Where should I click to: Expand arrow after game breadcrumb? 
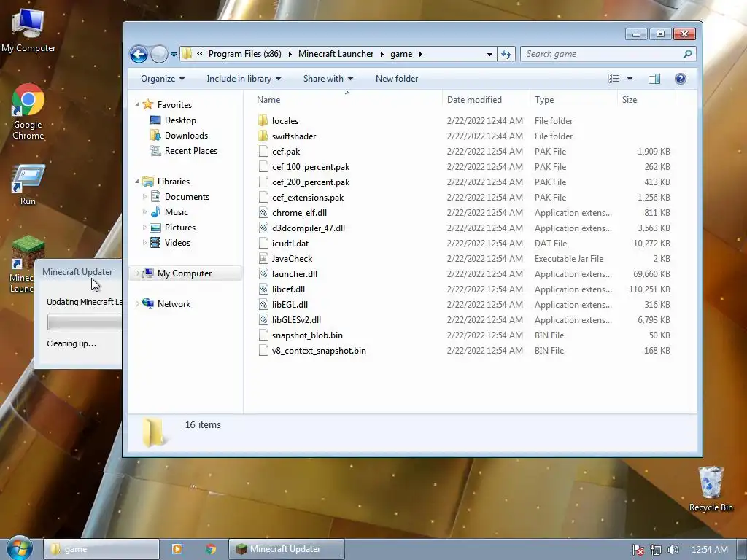[421, 54]
